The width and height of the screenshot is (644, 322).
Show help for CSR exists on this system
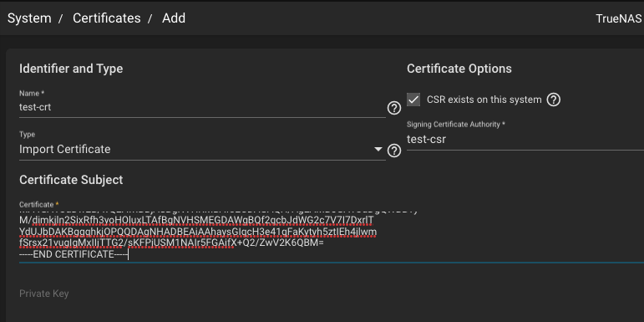coord(553,100)
